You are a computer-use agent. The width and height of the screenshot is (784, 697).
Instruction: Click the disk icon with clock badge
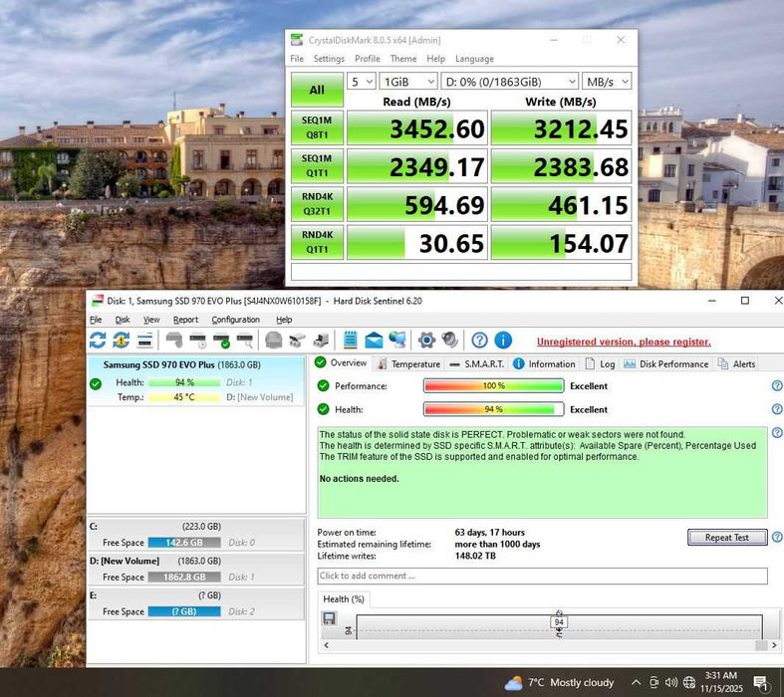[x=198, y=341]
